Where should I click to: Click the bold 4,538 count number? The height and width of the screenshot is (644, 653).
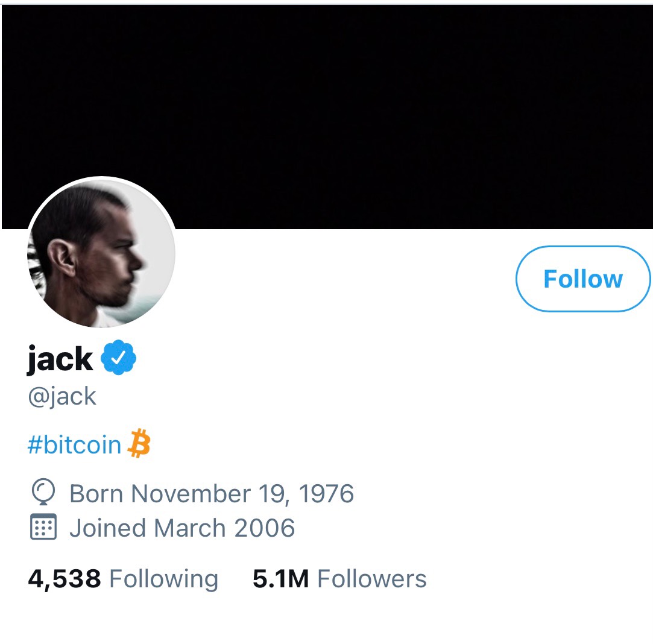[x=64, y=579]
